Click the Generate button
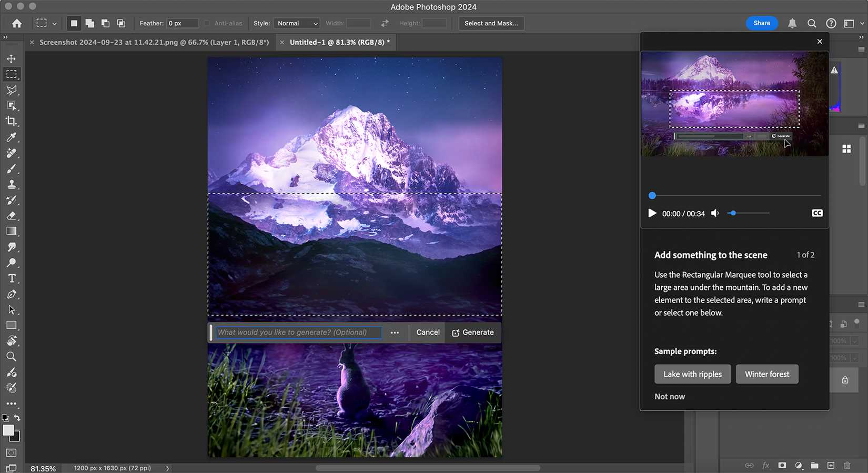This screenshot has width=868, height=473. pos(473,333)
